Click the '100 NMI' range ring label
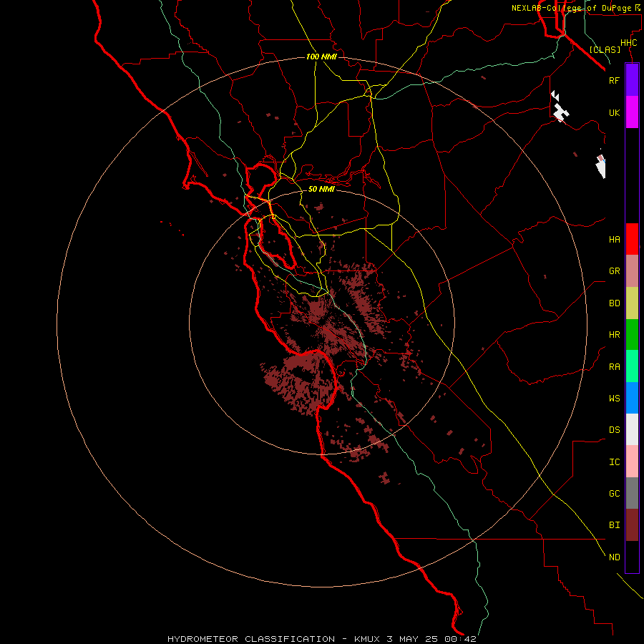 (x=321, y=57)
